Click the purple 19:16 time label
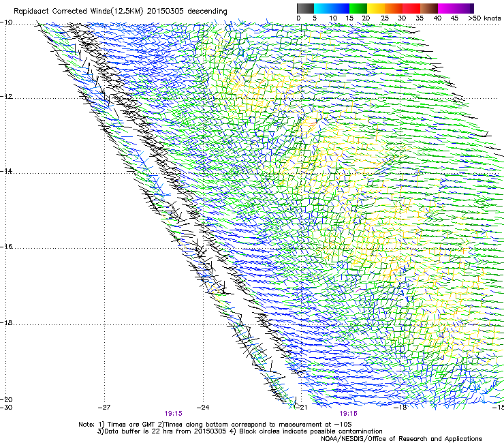Viewport: 504px width, 443px height. point(349,414)
